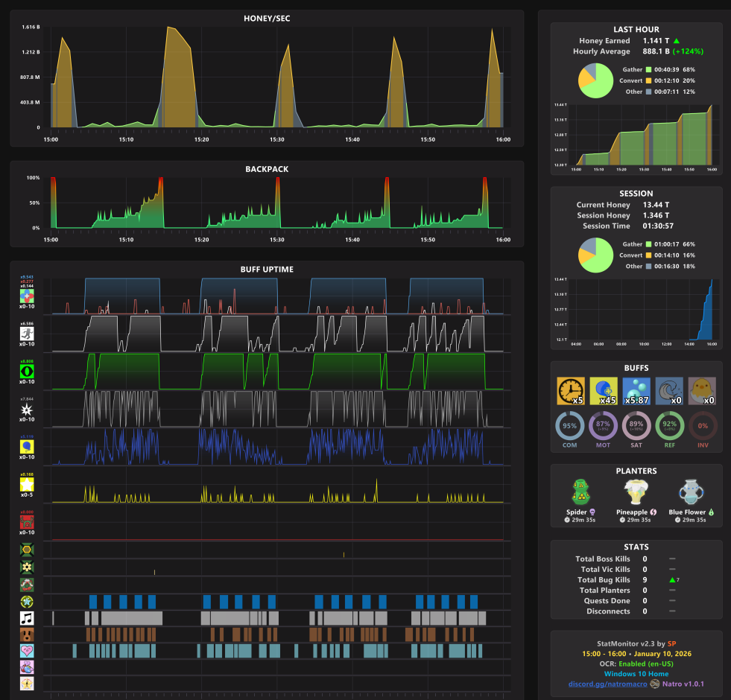Click the clock buff showing x5
The width and height of the screenshot is (731, 700).
pyautogui.click(x=571, y=391)
